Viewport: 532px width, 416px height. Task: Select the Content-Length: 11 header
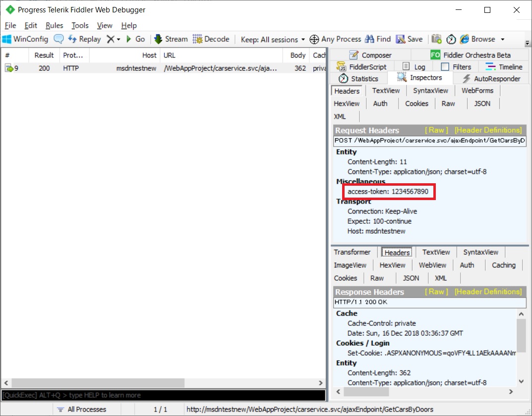coord(377,161)
